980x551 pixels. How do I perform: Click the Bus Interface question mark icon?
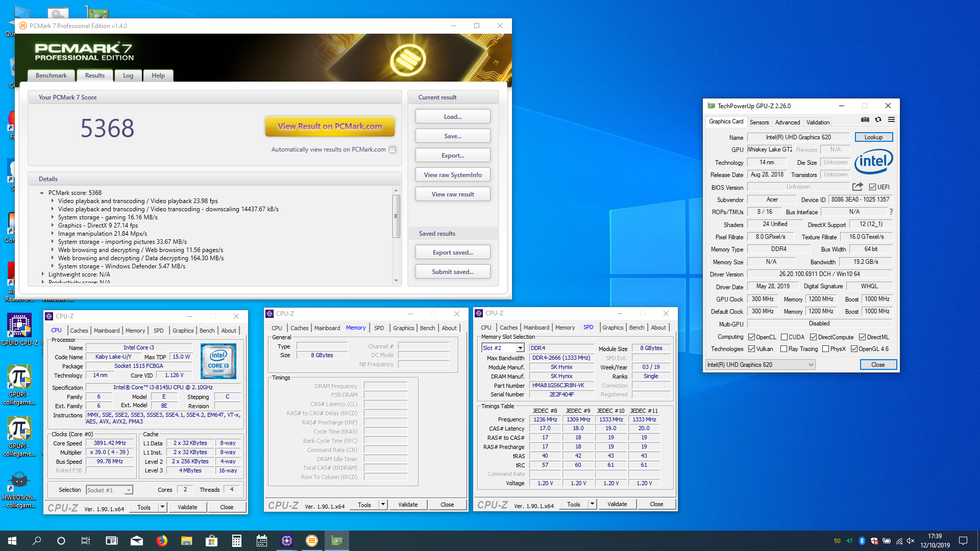(x=891, y=212)
